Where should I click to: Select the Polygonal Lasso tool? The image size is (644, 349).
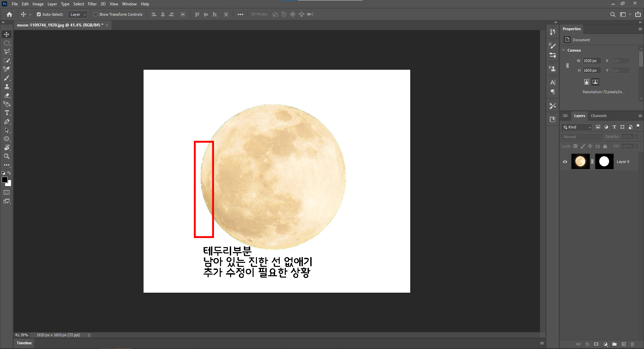click(x=7, y=52)
